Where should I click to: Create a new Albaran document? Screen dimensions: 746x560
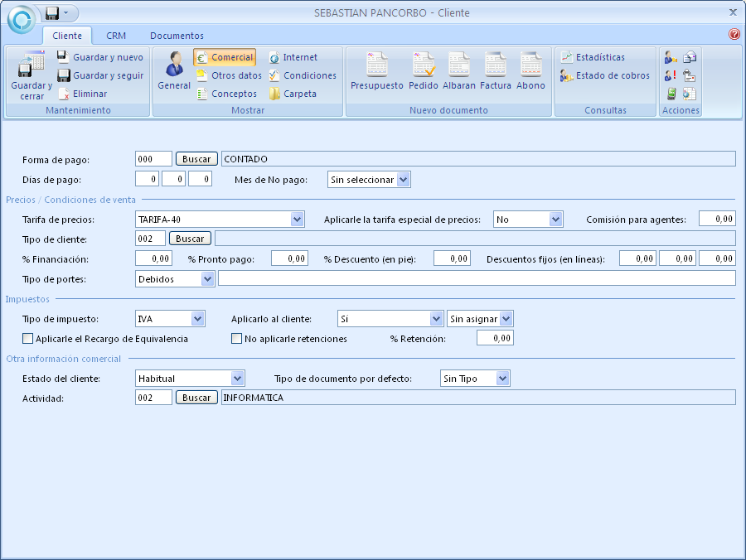(459, 66)
